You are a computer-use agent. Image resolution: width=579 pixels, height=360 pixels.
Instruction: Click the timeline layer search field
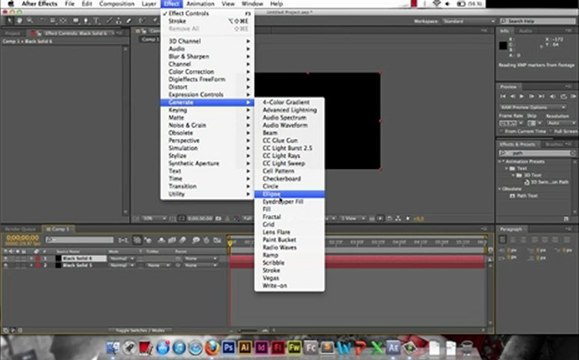[79, 240]
